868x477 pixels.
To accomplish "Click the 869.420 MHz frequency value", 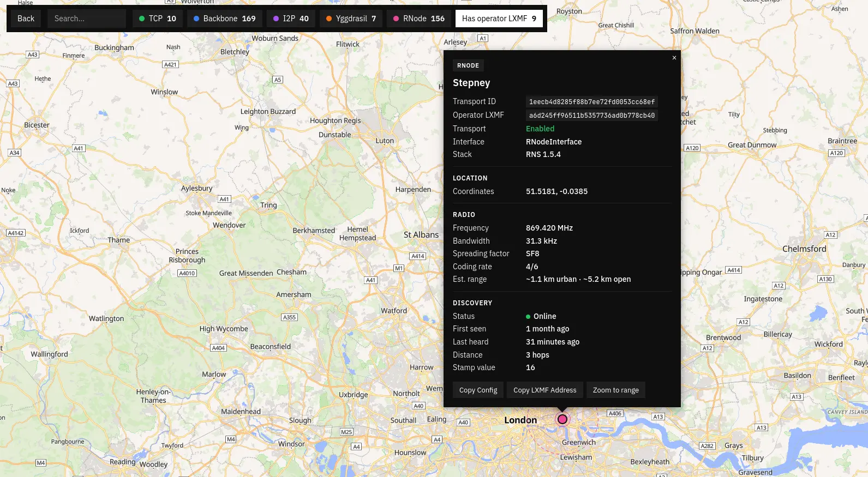I will [549, 228].
